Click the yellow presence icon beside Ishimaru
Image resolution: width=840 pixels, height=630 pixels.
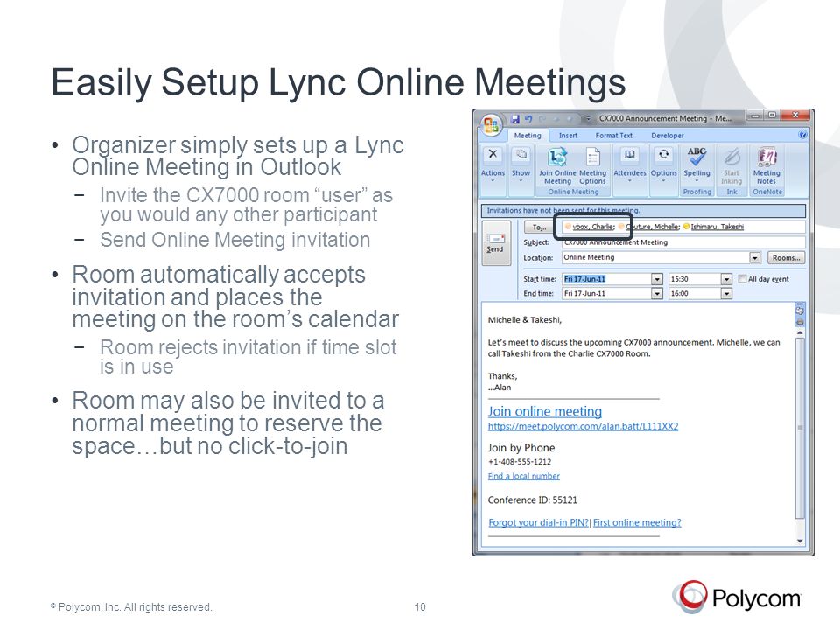point(686,227)
